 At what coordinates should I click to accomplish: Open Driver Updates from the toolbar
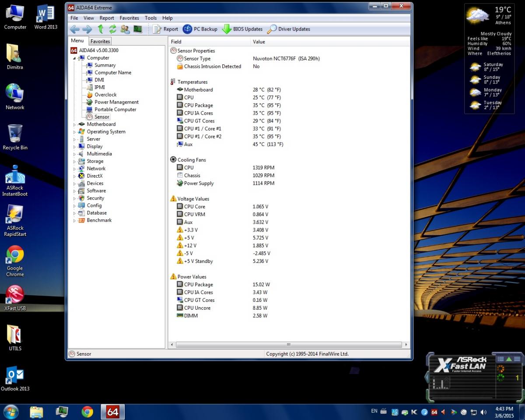click(289, 29)
